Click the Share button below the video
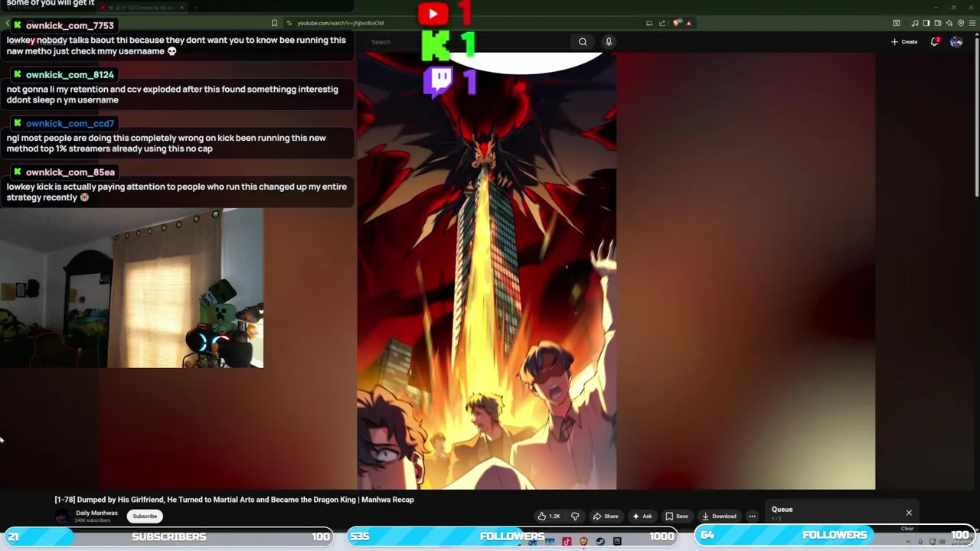Viewport: 980px width, 551px height. pos(606,517)
